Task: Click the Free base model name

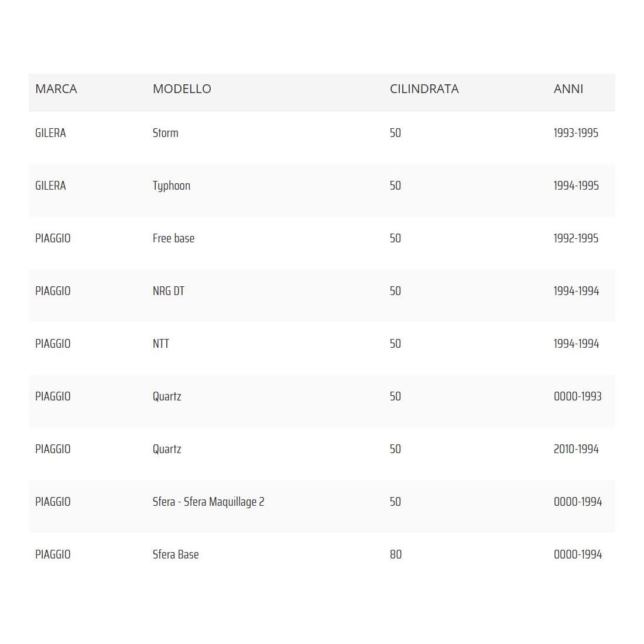Action: coord(173,238)
